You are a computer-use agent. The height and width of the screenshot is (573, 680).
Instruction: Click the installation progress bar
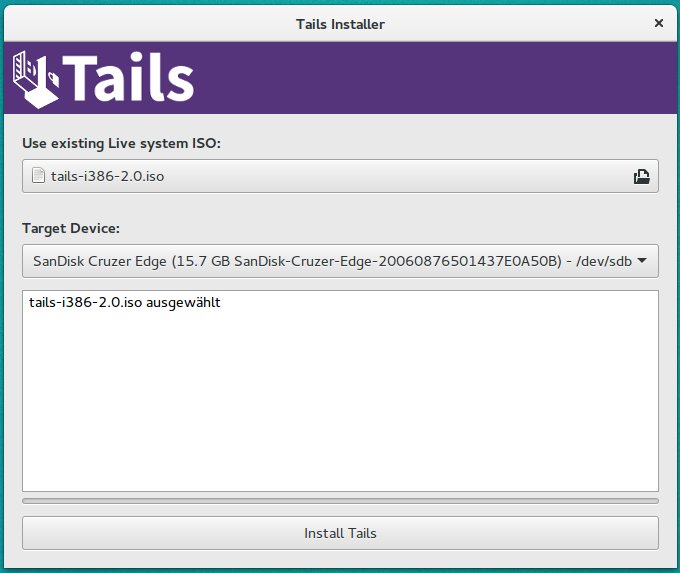click(340, 501)
